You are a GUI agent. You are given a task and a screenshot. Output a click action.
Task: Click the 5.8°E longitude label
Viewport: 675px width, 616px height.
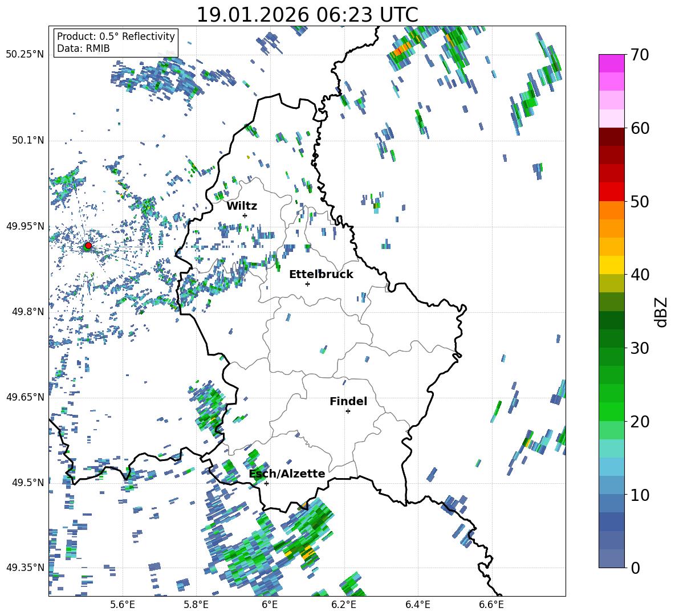[x=196, y=605]
